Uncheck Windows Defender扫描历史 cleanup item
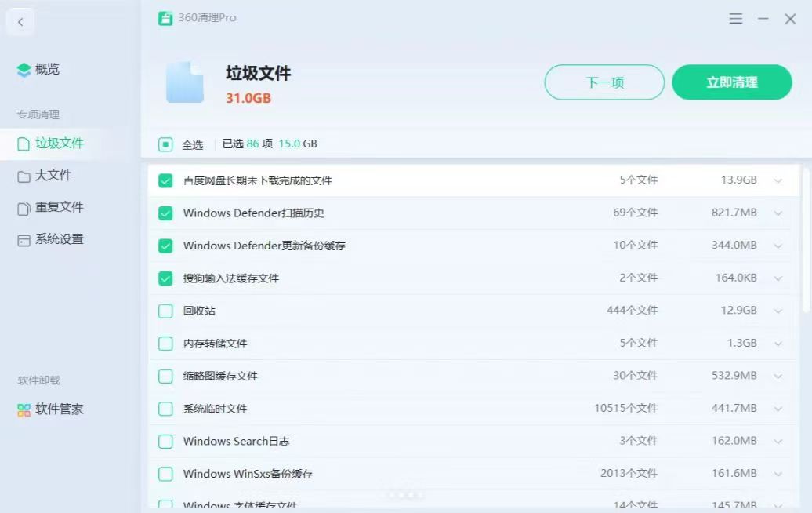This screenshot has width=812, height=513. (165, 213)
